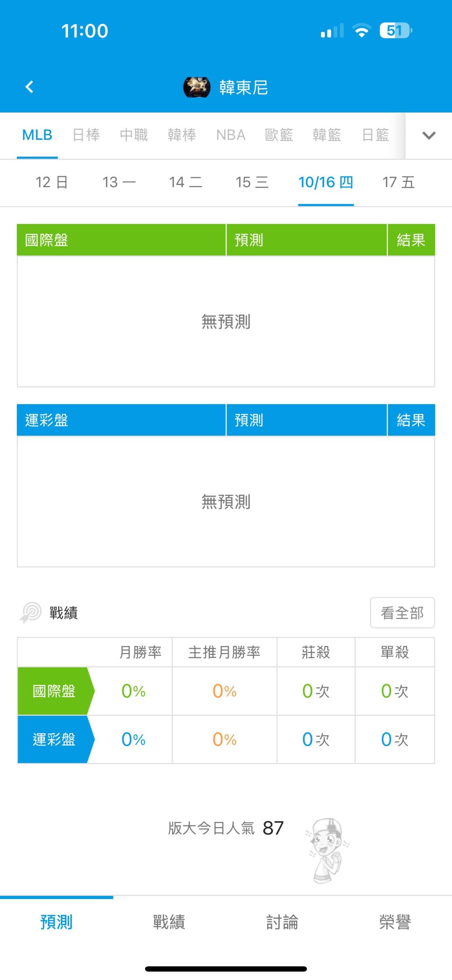Tap the 韓東尼 profile avatar

click(197, 87)
